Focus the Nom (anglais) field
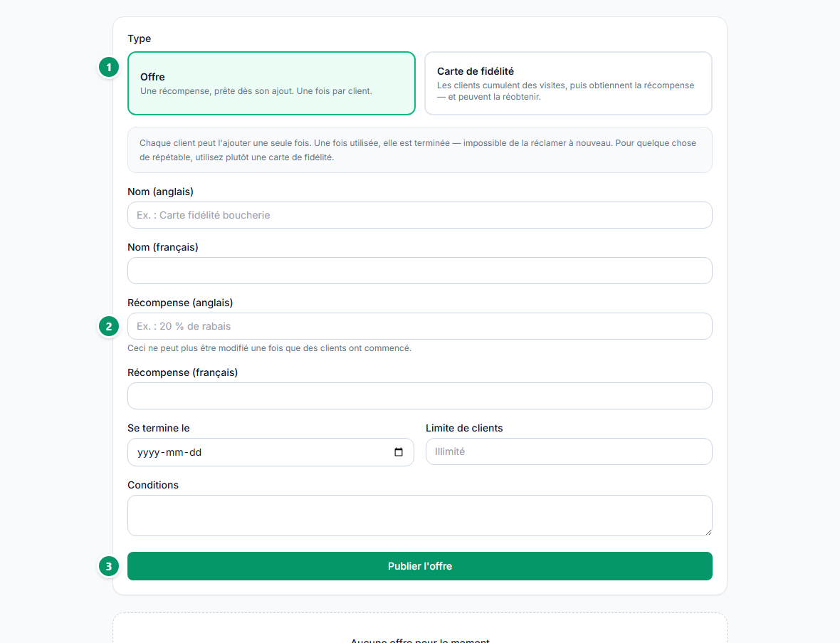This screenshot has width=840, height=643. coord(420,216)
